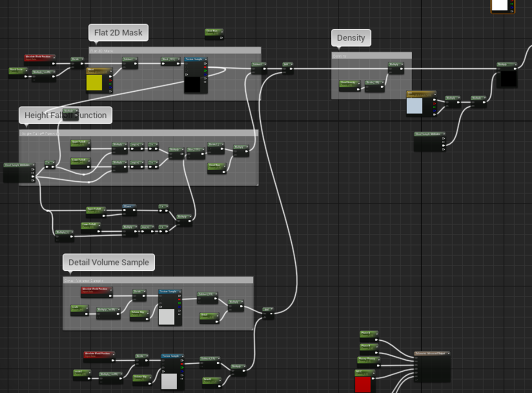Screen dimensions: 532x393
Task: Select the Mask Scale parameter node
Action: [19, 73]
